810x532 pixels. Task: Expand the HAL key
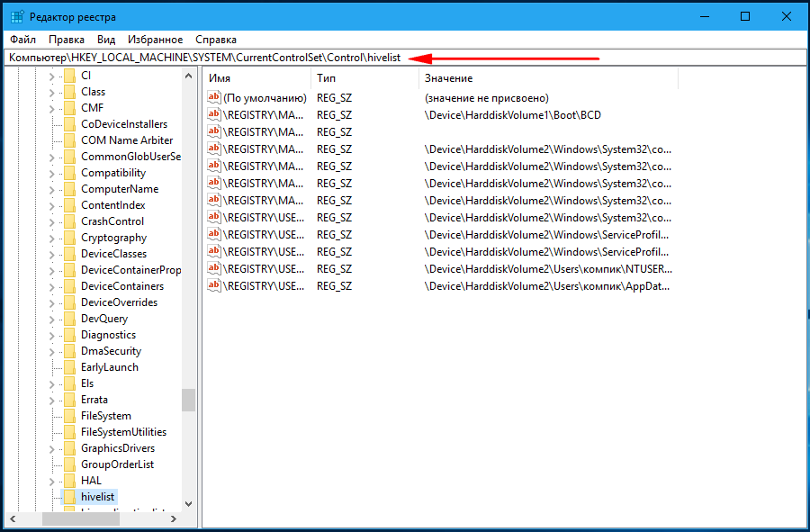[51, 482]
